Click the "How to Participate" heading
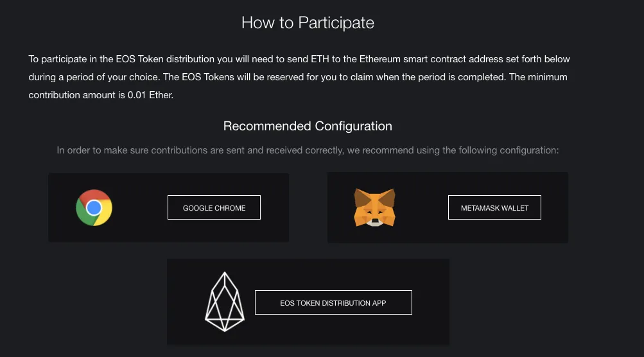Viewport: 644px width, 357px height. (308, 23)
